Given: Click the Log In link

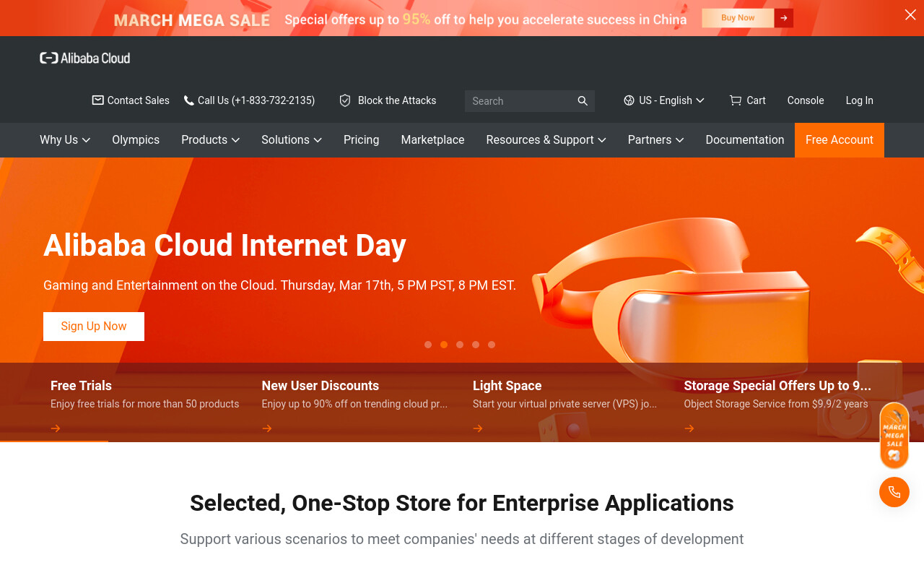Looking at the screenshot, I should 859,100.
